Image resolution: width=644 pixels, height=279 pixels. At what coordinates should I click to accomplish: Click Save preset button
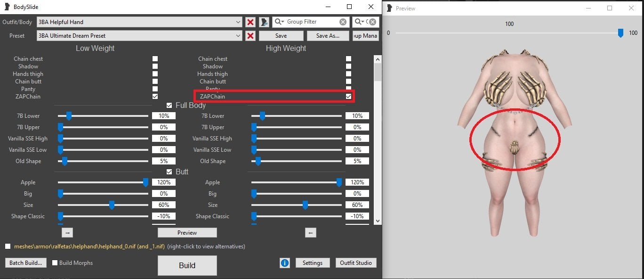[281, 36]
